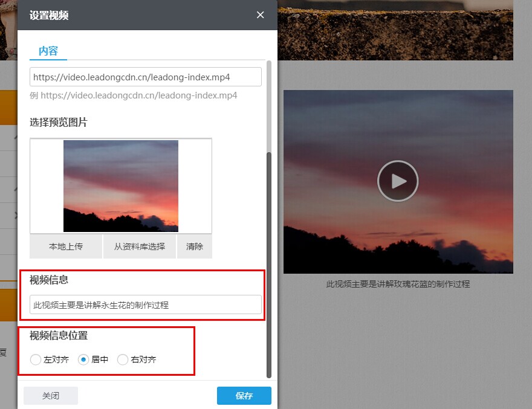
Task: Select the 居中 alignment option
Action: click(82, 359)
